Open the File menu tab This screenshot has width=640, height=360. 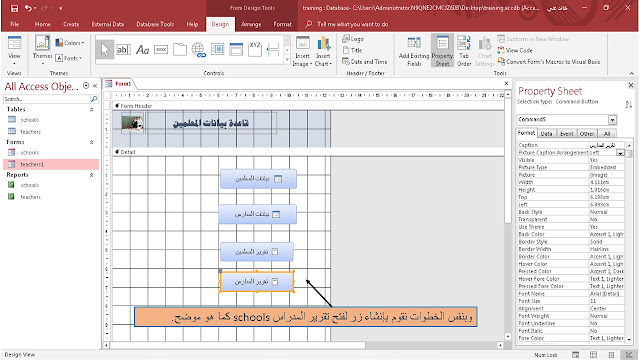(14, 24)
